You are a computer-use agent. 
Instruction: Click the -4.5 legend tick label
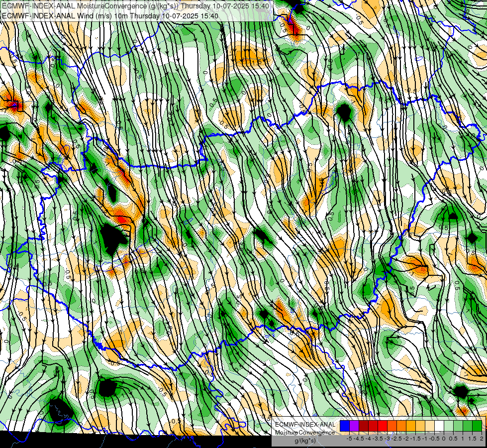pyautogui.click(x=359, y=439)
